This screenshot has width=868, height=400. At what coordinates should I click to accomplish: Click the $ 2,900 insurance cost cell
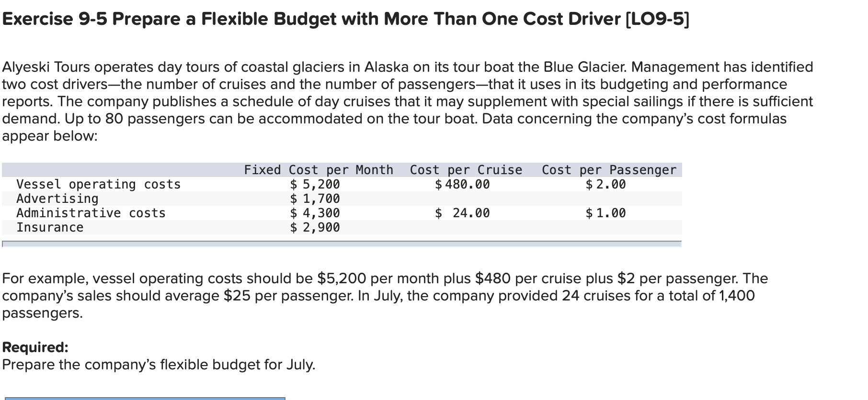click(315, 227)
